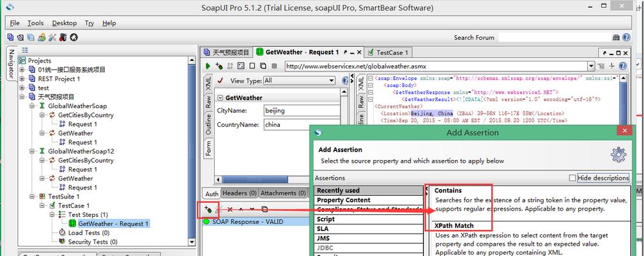Screen dimensions: 644x256
Task: Open the Desktop menu
Action: [x=64, y=23]
